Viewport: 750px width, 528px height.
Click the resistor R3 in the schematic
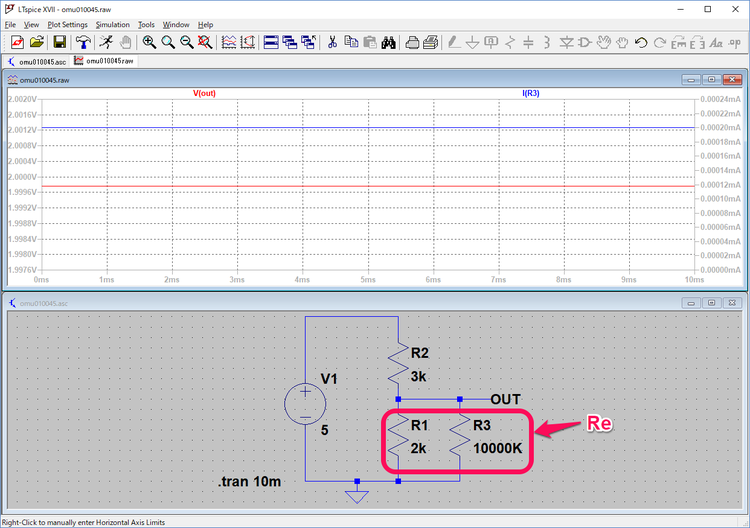point(459,437)
